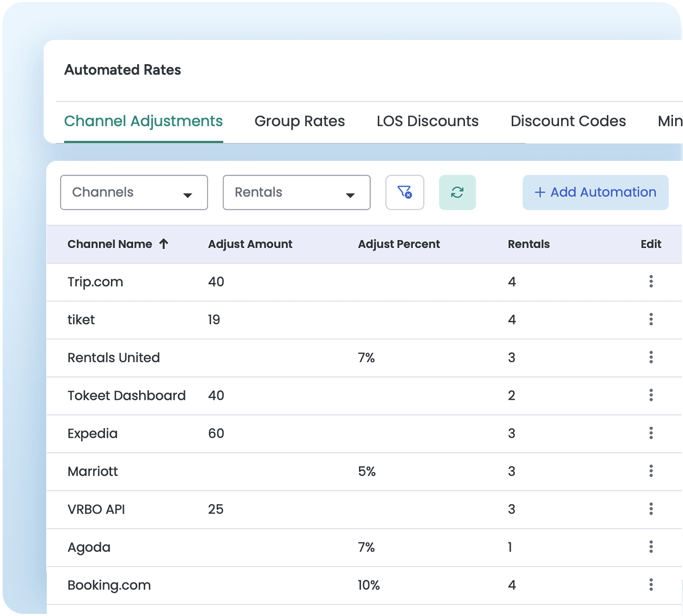The height and width of the screenshot is (616, 683).
Task: Select the Marriott channel name
Action: [x=92, y=471]
